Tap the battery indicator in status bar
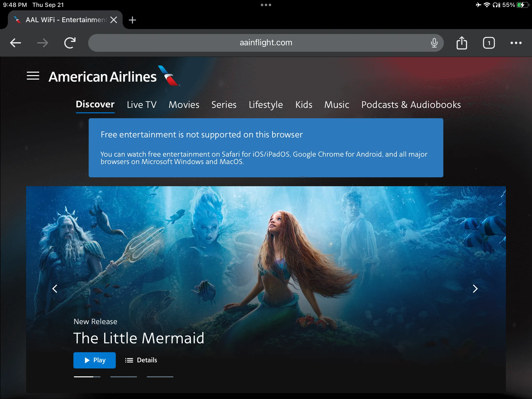This screenshot has height=399, width=532. tap(523, 5)
